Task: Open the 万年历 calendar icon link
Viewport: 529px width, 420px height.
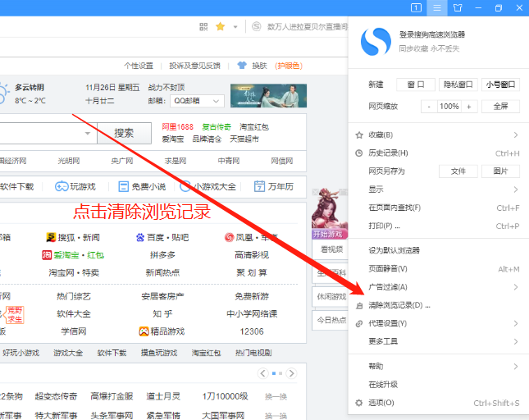Action: click(259, 186)
